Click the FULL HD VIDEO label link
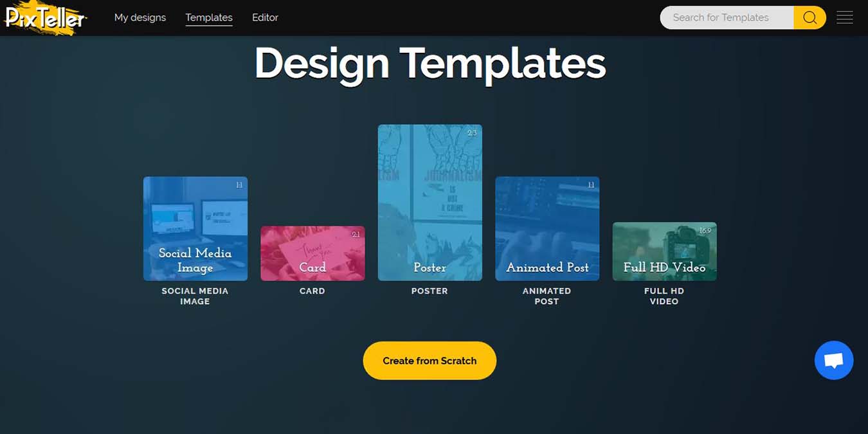This screenshot has width=868, height=434. (664, 296)
